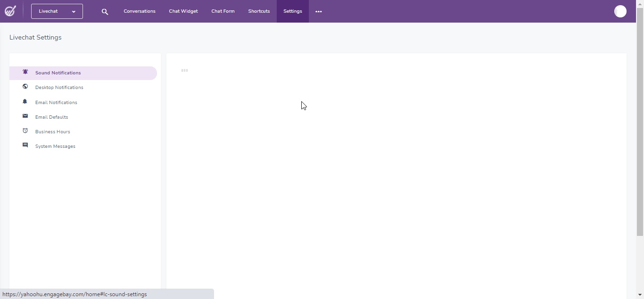Open the Shortcuts tab
Viewport: 644px width, 299px height.
click(x=259, y=11)
